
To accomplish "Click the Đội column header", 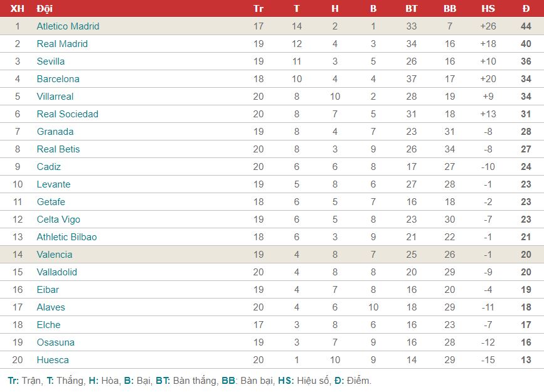I will click(45, 8).
